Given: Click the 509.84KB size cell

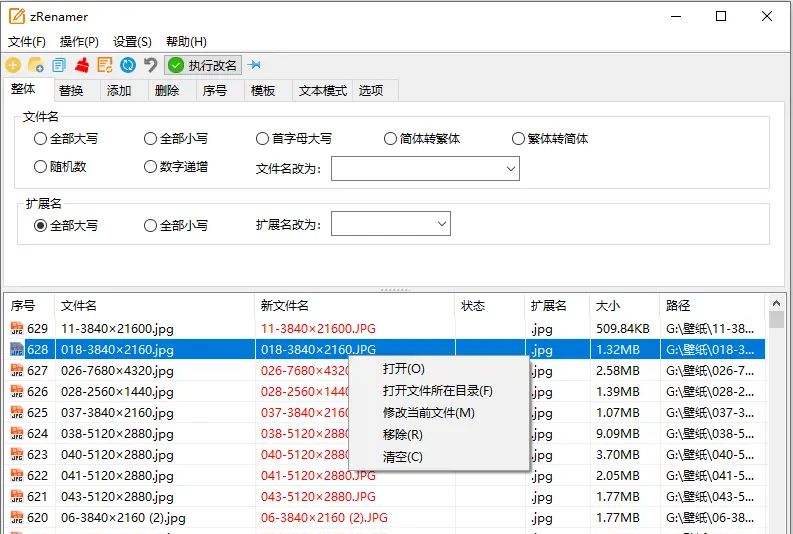Looking at the screenshot, I should (623, 329).
